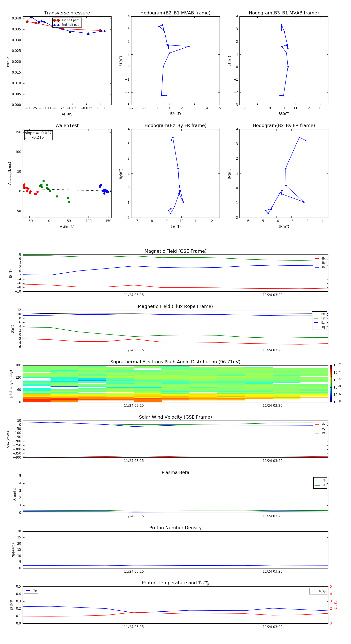Image resolution: width=351 pixels, height=644 pixels.
Task: Click the pitch angle color scale bar
Action: pos(331,384)
